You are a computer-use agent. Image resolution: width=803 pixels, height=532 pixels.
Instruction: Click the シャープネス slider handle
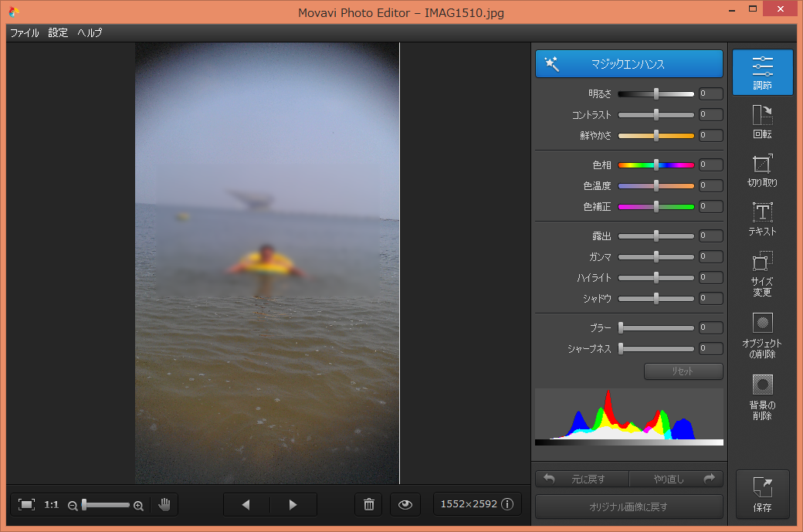621,349
